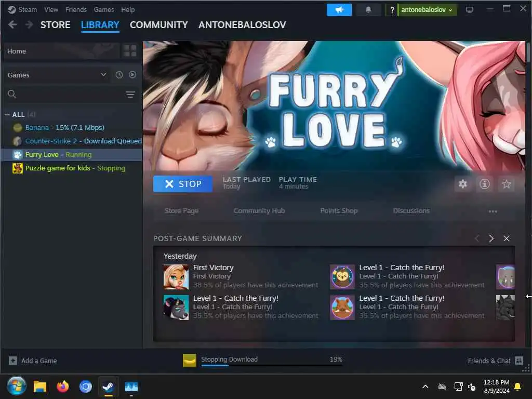The image size is (532, 399).
Task: Open the owl achievement badge
Action: 342,277
